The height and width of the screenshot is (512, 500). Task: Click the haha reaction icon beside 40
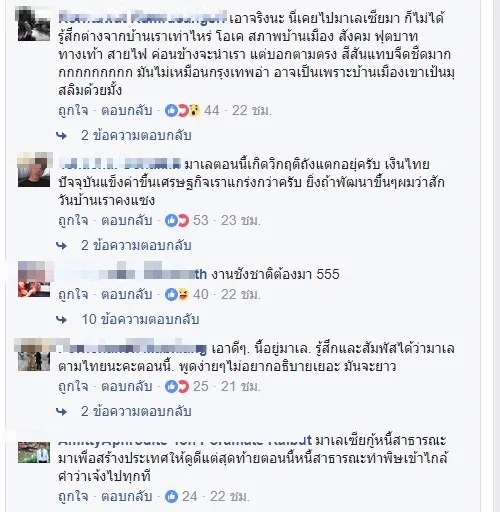coord(183,294)
